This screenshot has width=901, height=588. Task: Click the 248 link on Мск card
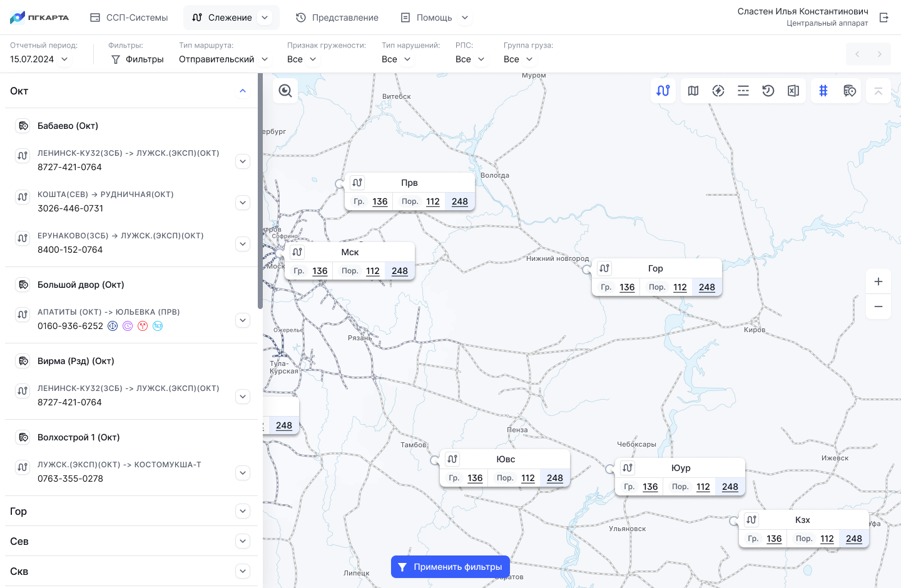point(400,271)
